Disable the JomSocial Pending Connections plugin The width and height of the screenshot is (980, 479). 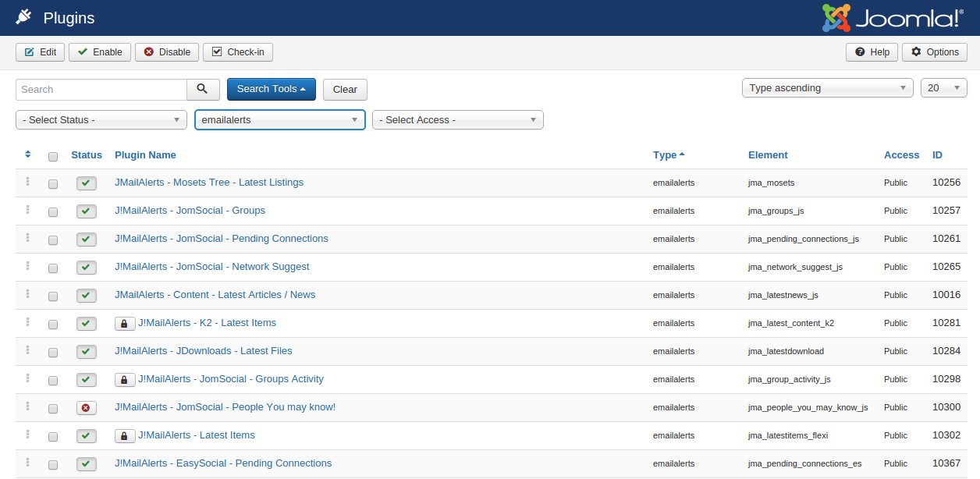[87, 239]
